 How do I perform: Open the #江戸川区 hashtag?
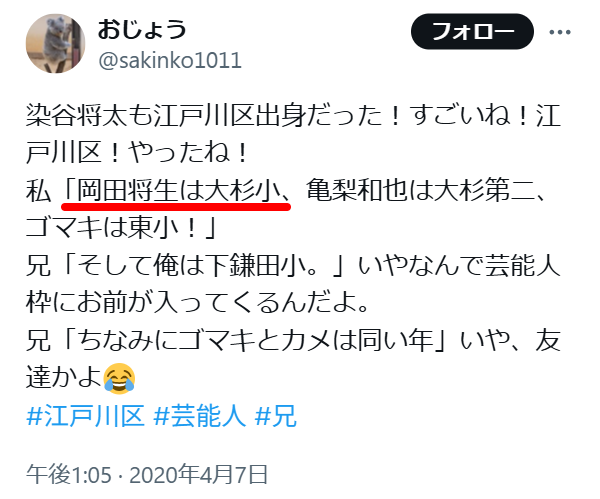pyautogui.click(x=86, y=416)
